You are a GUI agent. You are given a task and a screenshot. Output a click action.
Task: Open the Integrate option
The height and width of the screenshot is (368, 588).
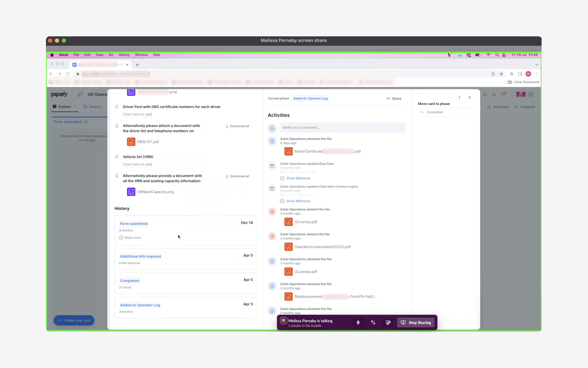525,107
